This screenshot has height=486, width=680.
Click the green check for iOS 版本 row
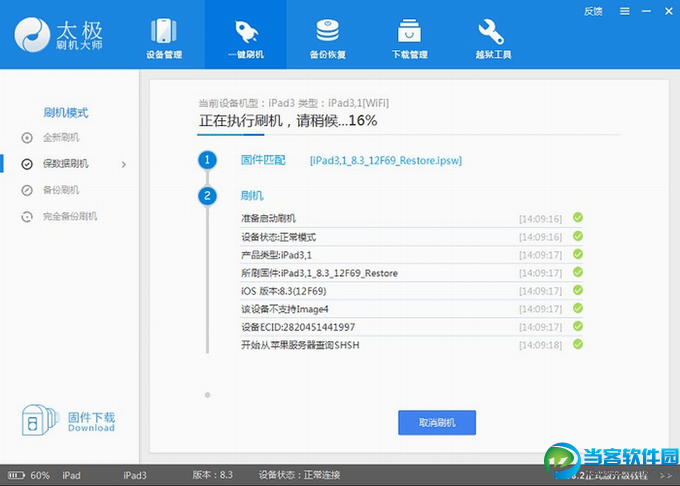click(578, 290)
